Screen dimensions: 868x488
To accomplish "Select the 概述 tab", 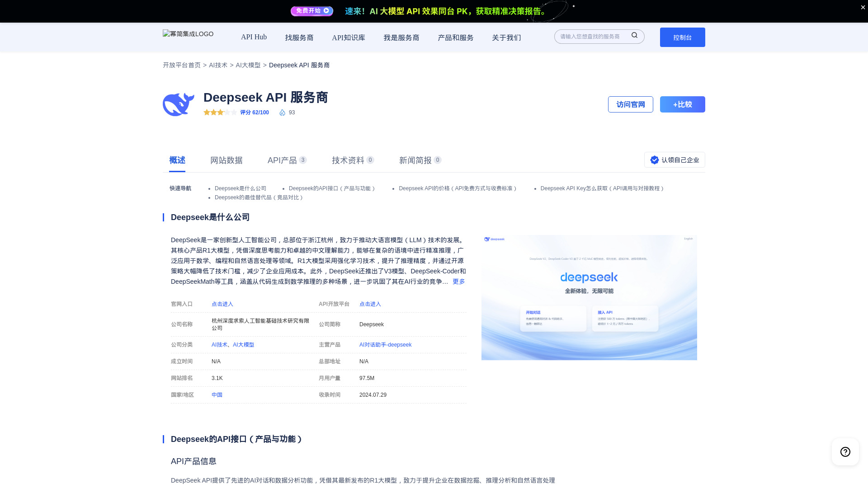I will coord(177,160).
